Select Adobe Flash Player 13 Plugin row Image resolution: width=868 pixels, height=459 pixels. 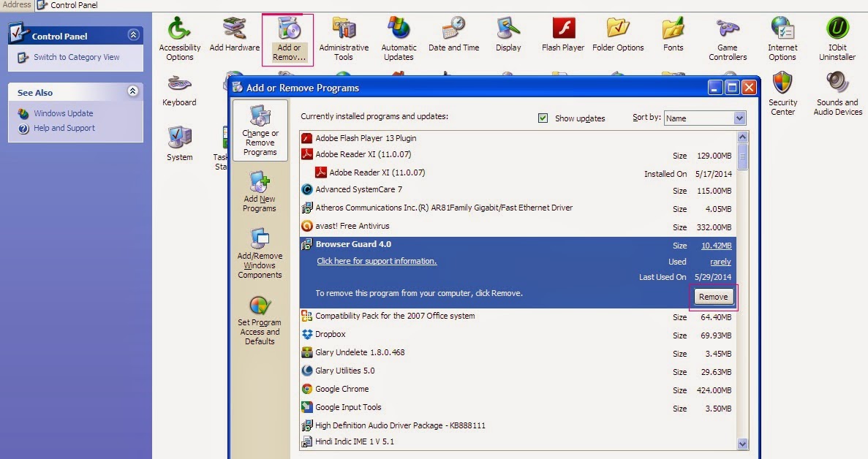(x=518, y=138)
